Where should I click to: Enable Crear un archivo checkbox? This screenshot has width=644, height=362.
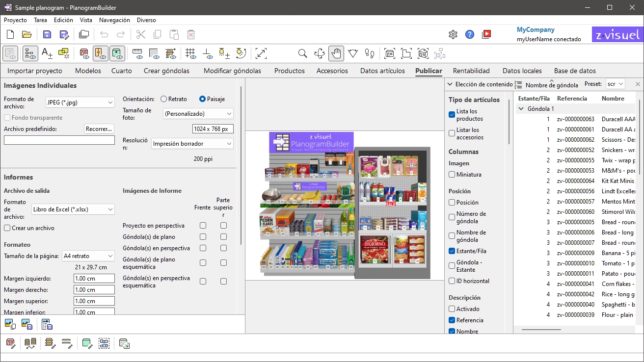[x=7, y=228]
